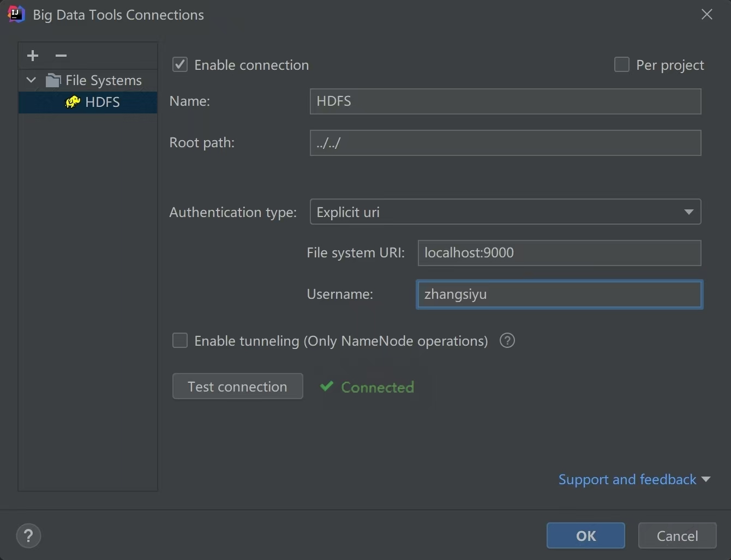The image size is (731, 560).
Task: Expand the Support and feedback menu
Action: (633, 479)
